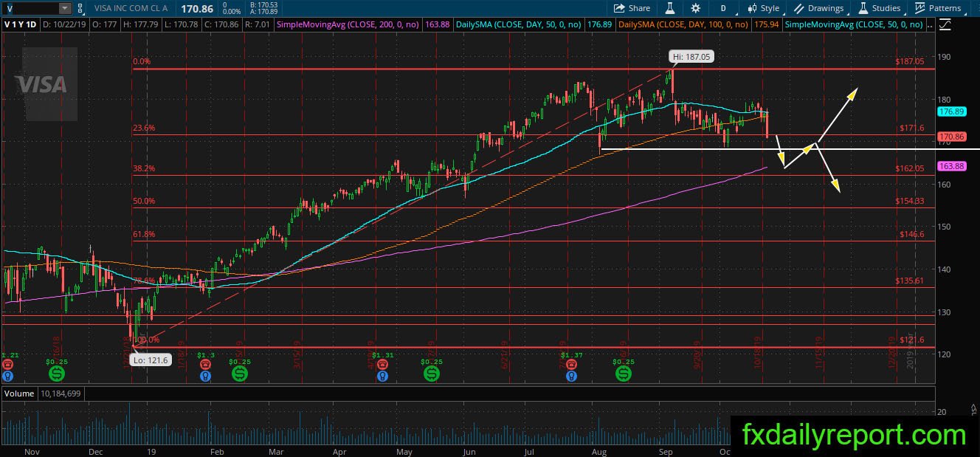Click the volume value 10,184,699
The width and height of the screenshot is (980, 457).
coord(61,394)
